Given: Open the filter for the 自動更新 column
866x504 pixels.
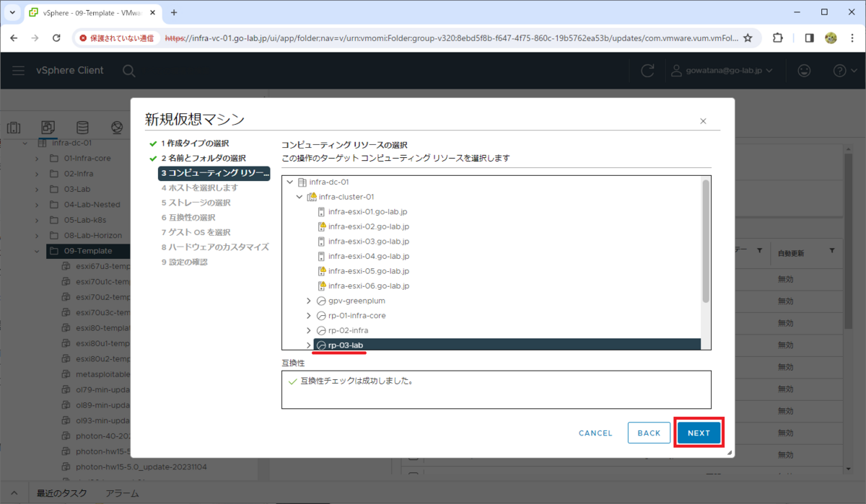Looking at the screenshot, I should (832, 251).
